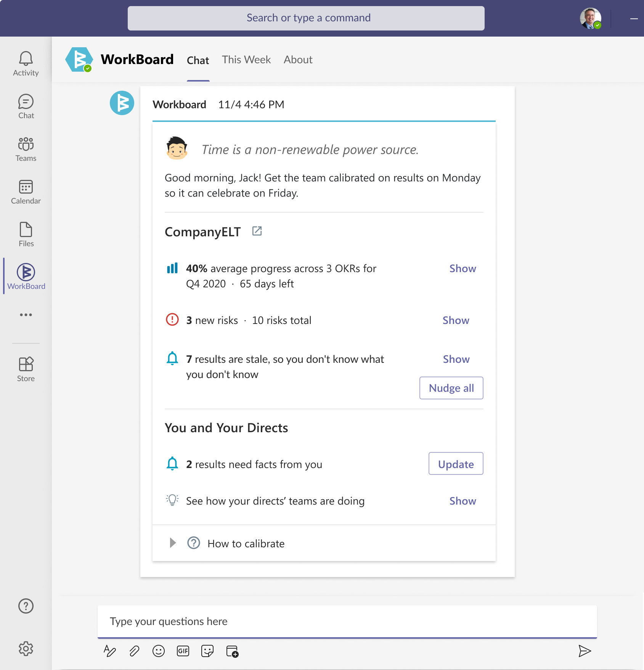Screen dimensions: 644x670
Task: Click the quote about time
Action: pyautogui.click(x=310, y=149)
